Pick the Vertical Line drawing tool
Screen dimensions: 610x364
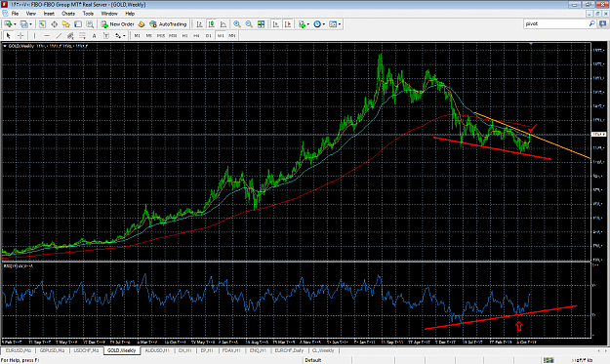pyautogui.click(x=34, y=36)
